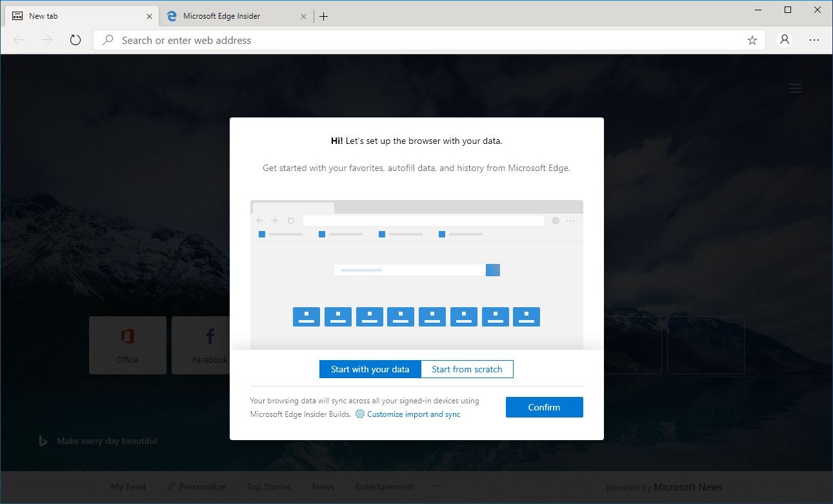Viewport: 833px width, 504px height.
Task: Click the New tab favicon
Action: click(x=17, y=16)
